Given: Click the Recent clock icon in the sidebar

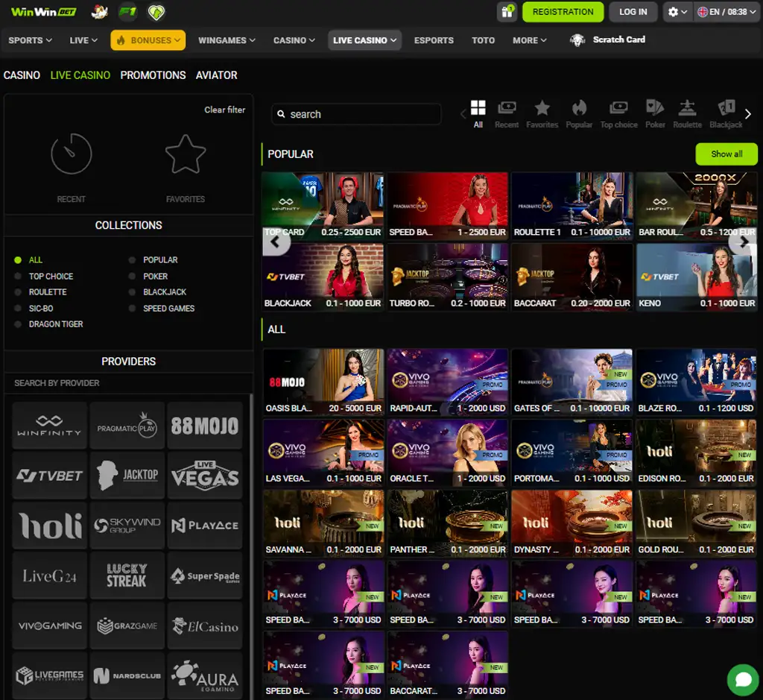Looking at the screenshot, I should pyautogui.click(x=71, y=154).
